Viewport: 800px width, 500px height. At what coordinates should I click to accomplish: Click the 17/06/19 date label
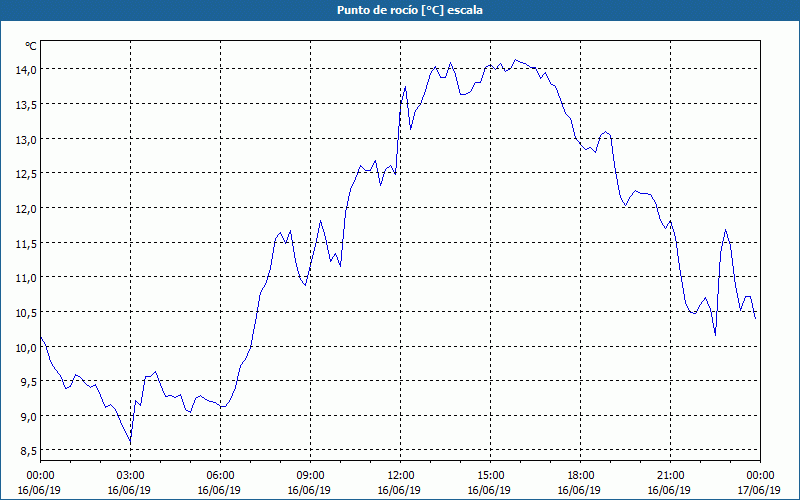[759, 490]
